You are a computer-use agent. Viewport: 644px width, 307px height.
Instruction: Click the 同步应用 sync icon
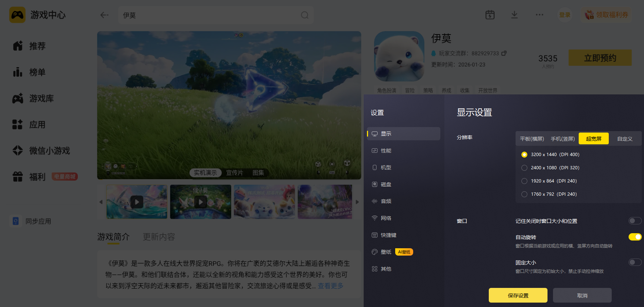[16, 221]
